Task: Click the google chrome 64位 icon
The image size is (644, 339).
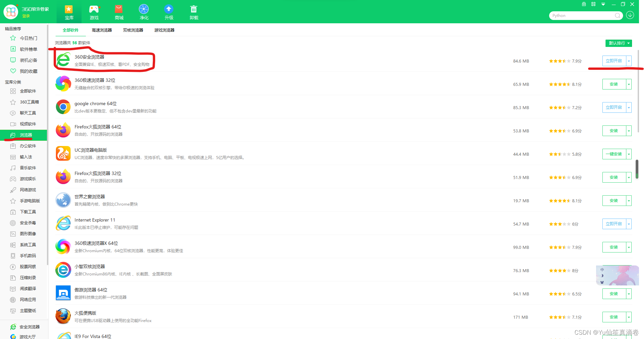Action: [x=63, y=107]
